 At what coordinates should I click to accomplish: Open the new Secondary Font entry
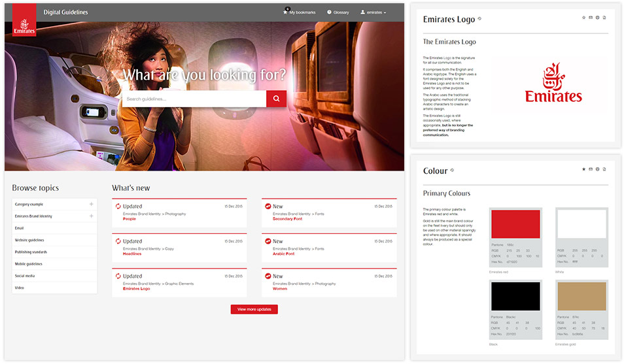[288, 219]
